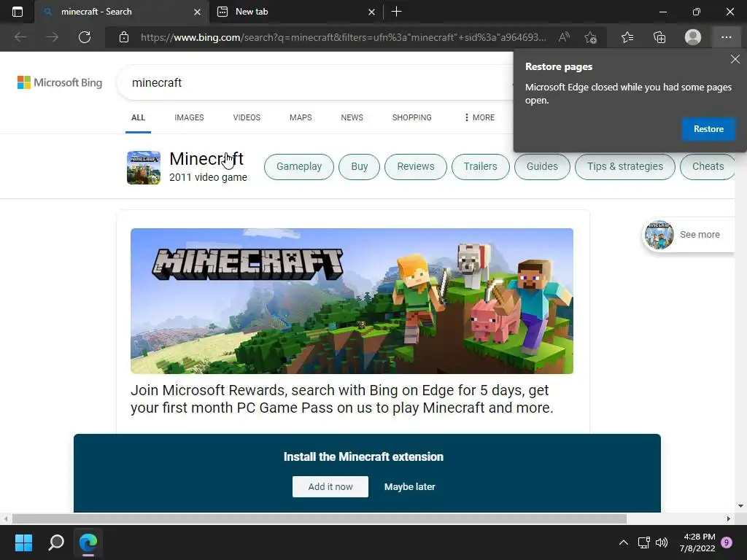The width and height of the screenshot is (747, 560).
Task: Click the Microsoft Bing logo
Action: pyautogui.click(x=60, y=82)
